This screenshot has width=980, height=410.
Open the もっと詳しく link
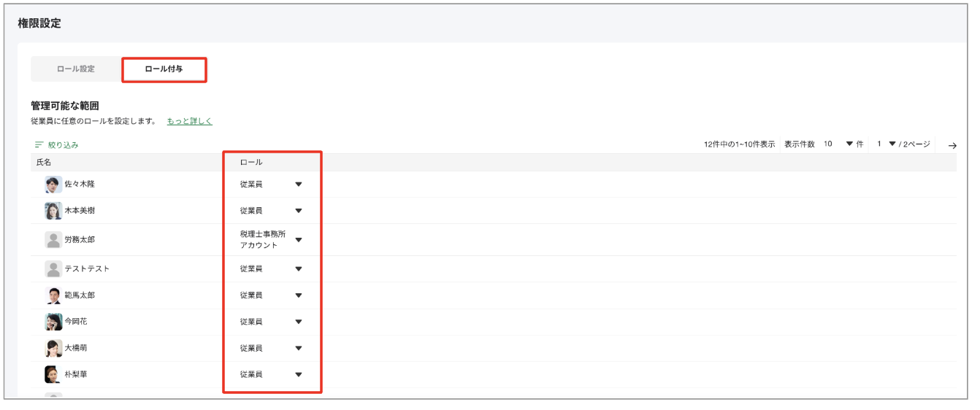coord(188,120)
